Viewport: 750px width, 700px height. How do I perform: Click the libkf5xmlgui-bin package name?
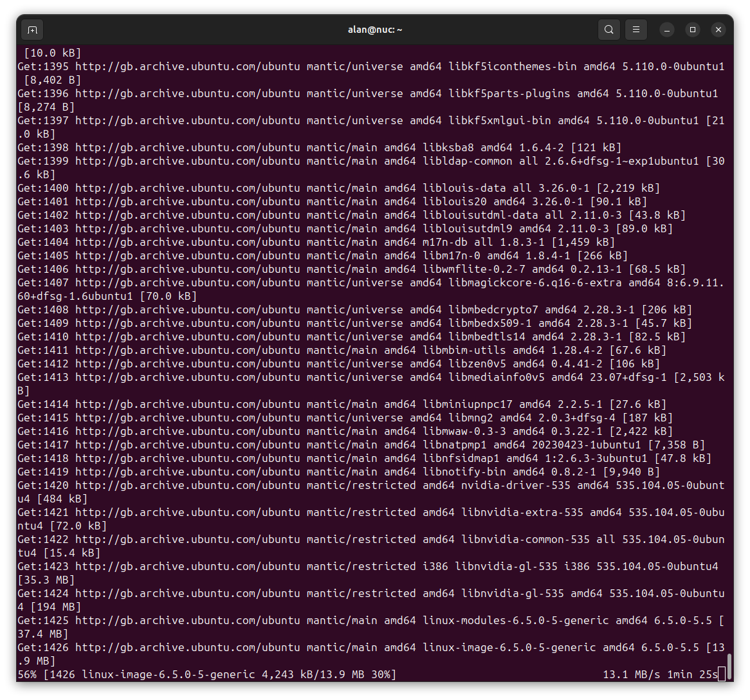tap(499, 120)
